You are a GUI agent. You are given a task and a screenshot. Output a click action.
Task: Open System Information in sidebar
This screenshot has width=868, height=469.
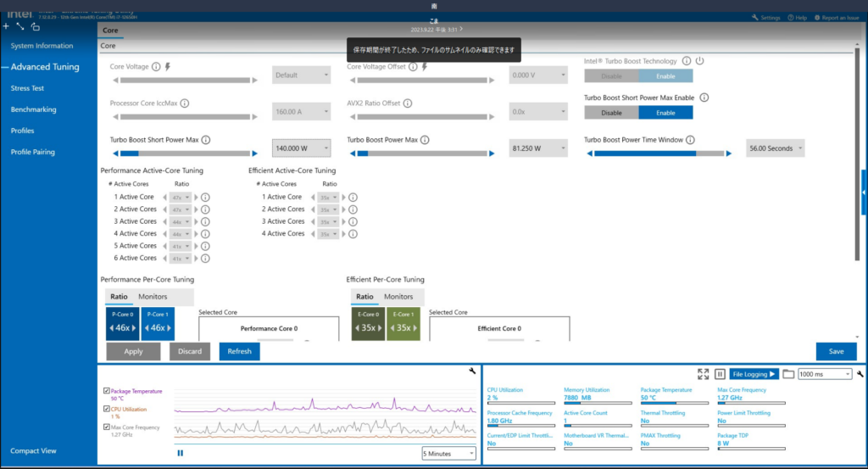tap(42, 46)
